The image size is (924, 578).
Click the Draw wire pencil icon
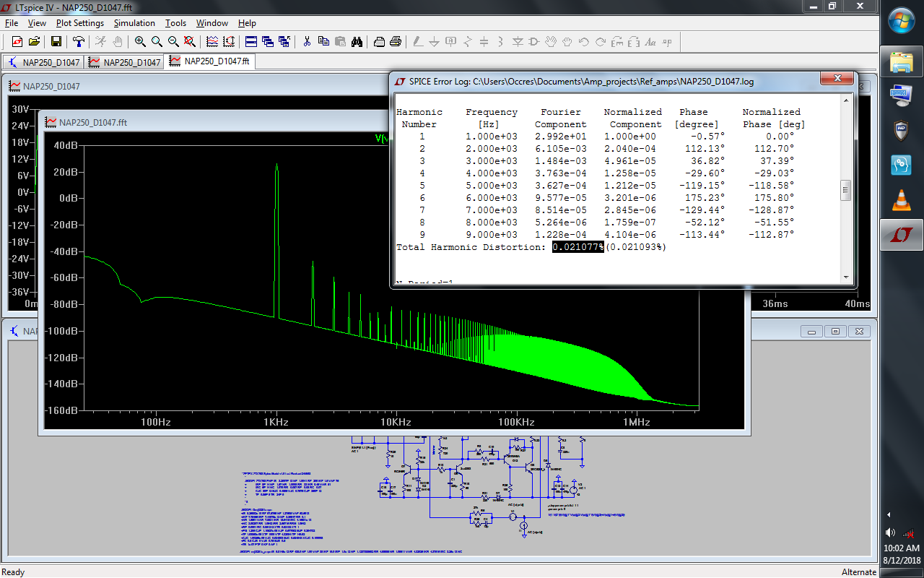[x=417, y=41]
